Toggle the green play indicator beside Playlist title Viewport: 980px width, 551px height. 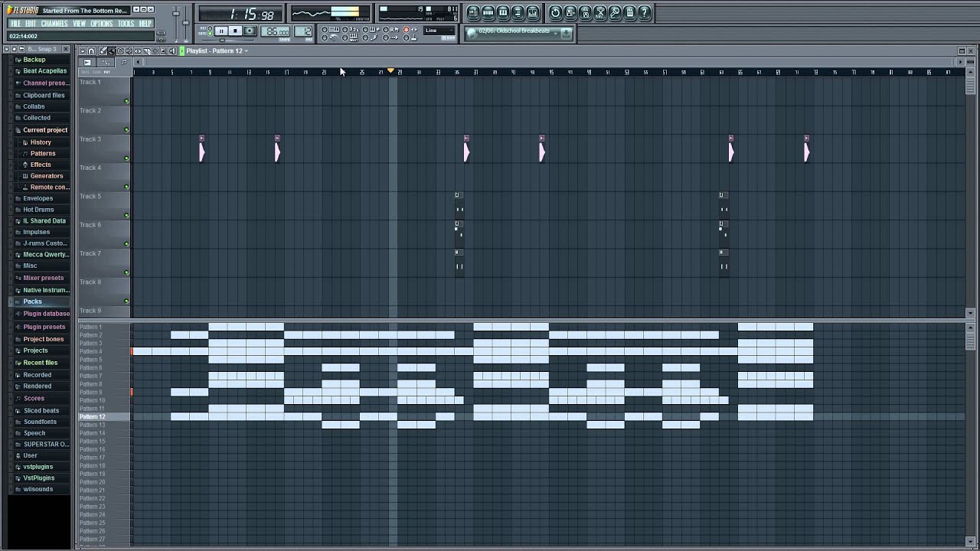pos(182,51)
